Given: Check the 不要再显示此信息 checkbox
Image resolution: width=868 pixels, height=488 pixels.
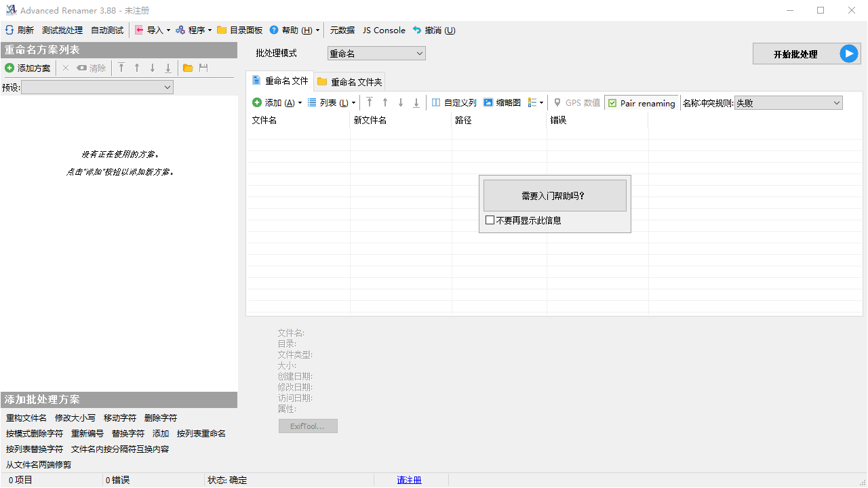Looking at the screenshot, I should coord(490,220).
